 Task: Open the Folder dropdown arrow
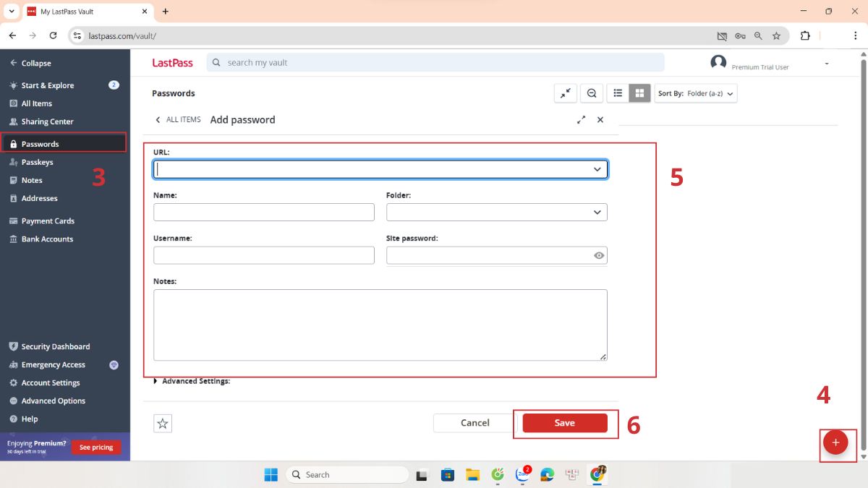pos(597,212)
